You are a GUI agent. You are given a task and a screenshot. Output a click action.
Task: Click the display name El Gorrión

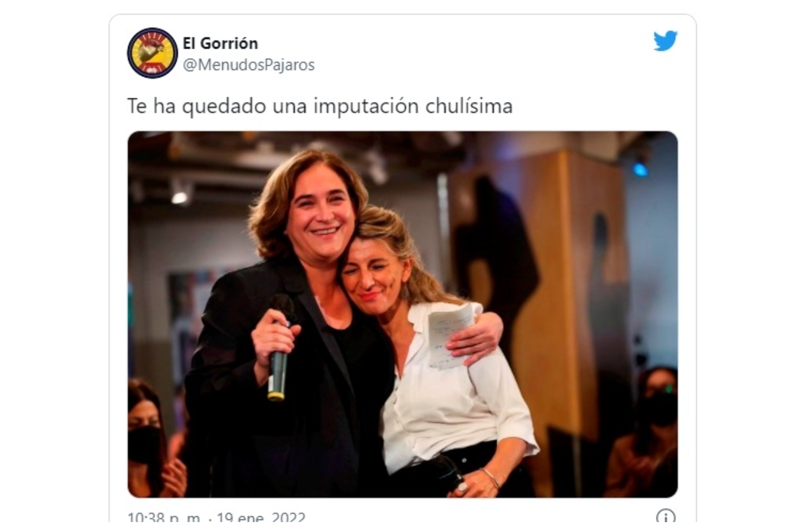tap(220, 43)
